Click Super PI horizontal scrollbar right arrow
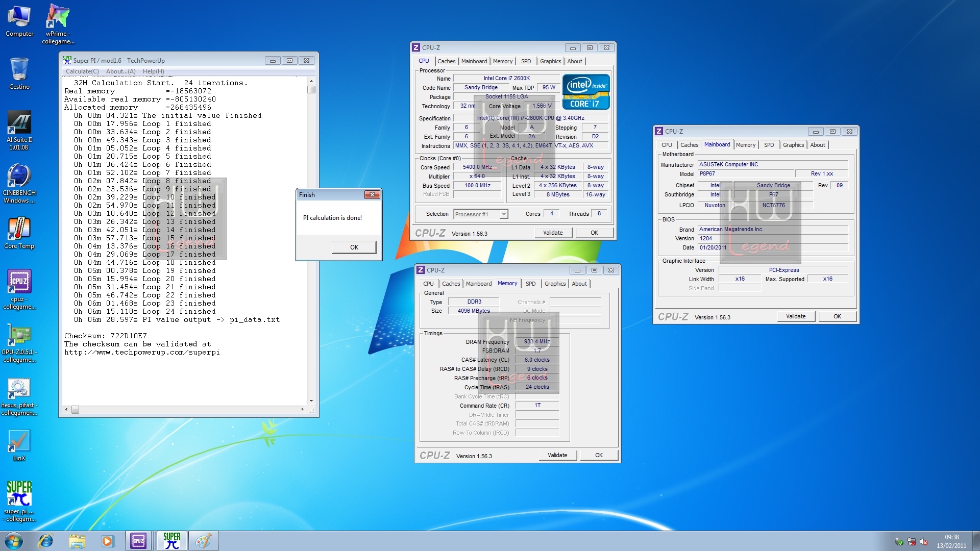This screenshot has width=980, height=551. pos(302,410)
